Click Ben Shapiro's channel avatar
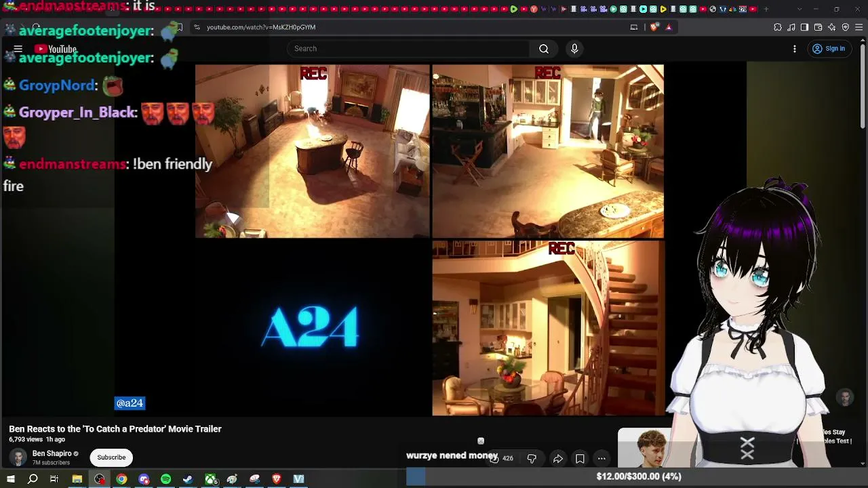 (18, 457)
